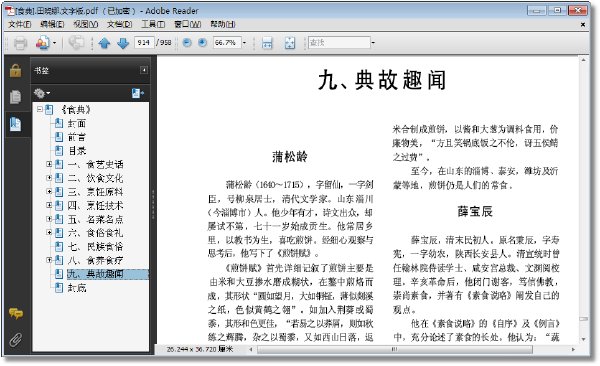
Task: Go to next page with down arrow
Action: [x=123, y=43]
